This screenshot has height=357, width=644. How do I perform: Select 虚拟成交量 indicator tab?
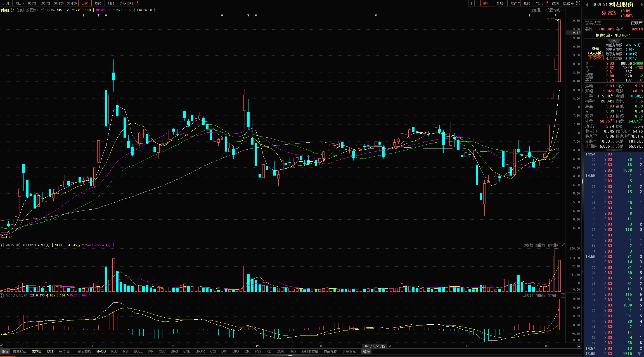pyautogui.click(x=310, y=351)
